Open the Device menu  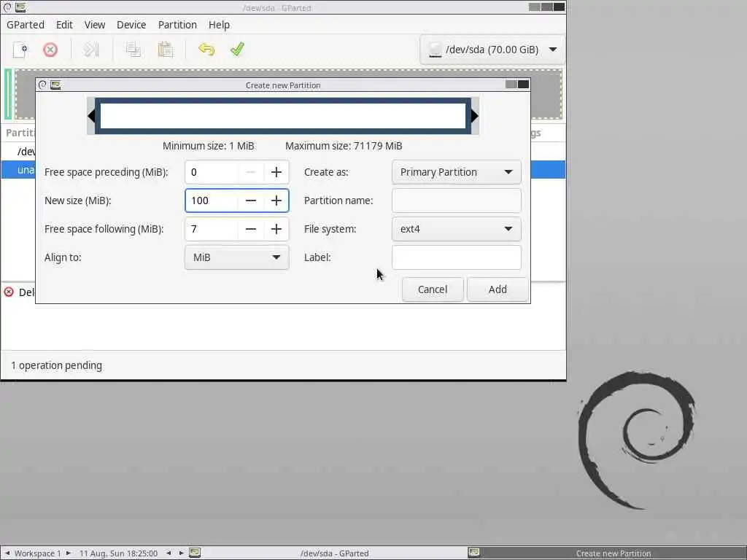pyautogui.click(x=131, y=25)
